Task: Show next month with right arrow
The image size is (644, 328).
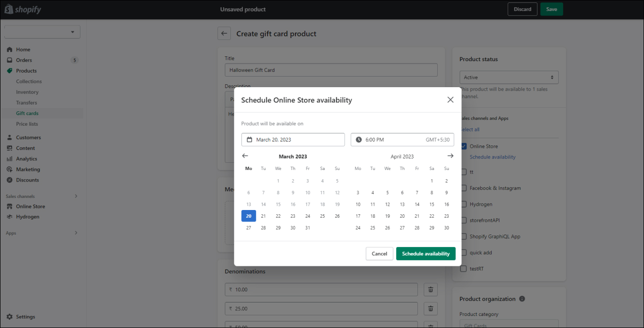Action: tap(450, 156)
